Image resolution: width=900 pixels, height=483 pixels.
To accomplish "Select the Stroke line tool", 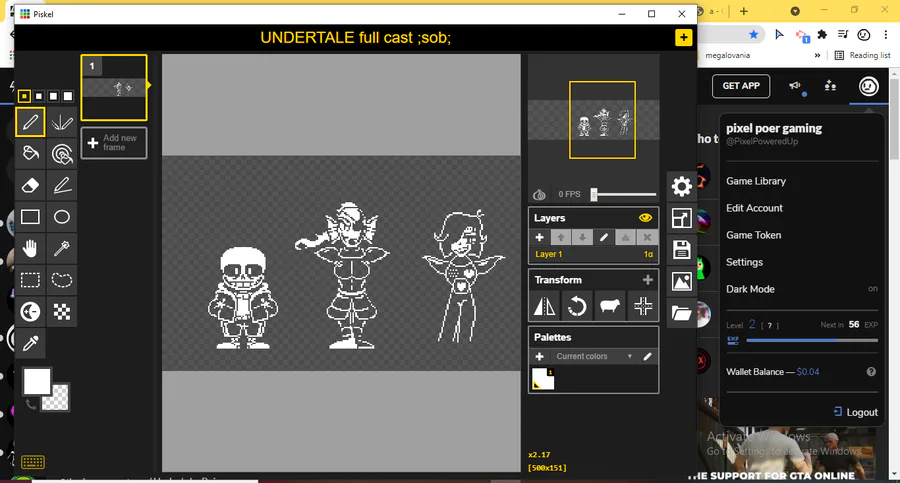I will pos(62,185).
